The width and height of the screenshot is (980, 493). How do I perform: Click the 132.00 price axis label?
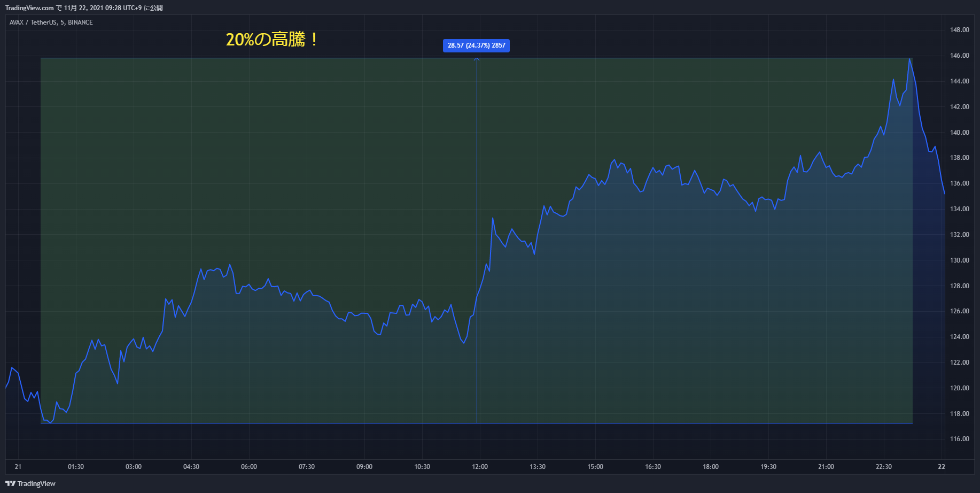959,235
